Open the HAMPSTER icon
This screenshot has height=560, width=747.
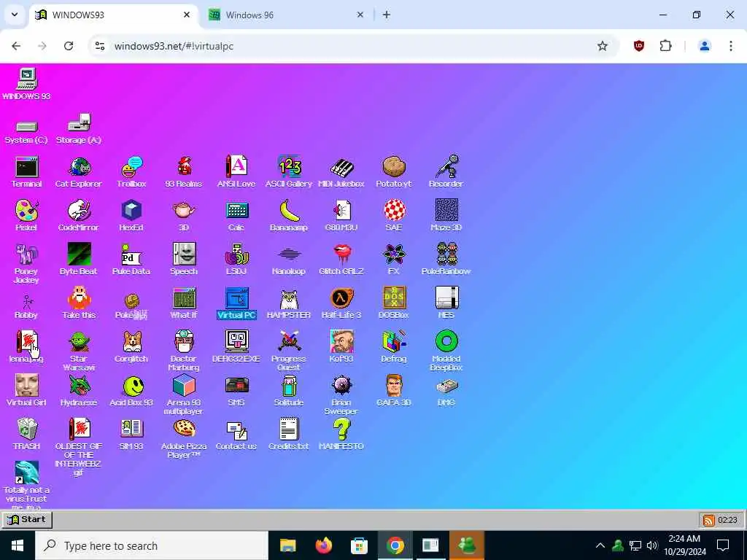tap(289, 303)
